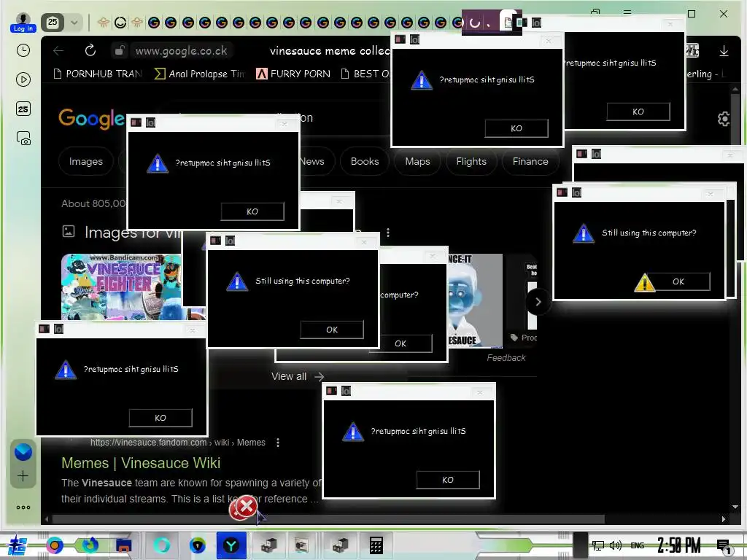This screenshot has width=747, height=560.
Task: Click the blue sphere icon in sidebar
Action: (23, 452)
